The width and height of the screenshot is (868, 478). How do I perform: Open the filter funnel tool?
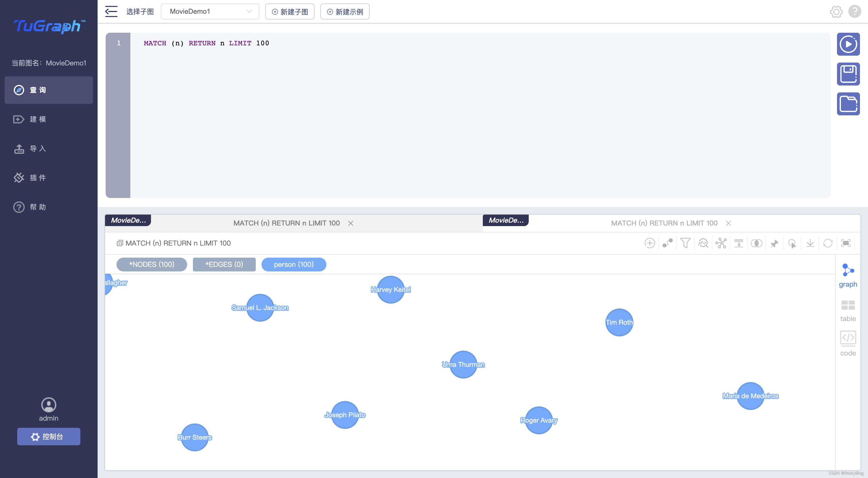(x=685, y=243)
